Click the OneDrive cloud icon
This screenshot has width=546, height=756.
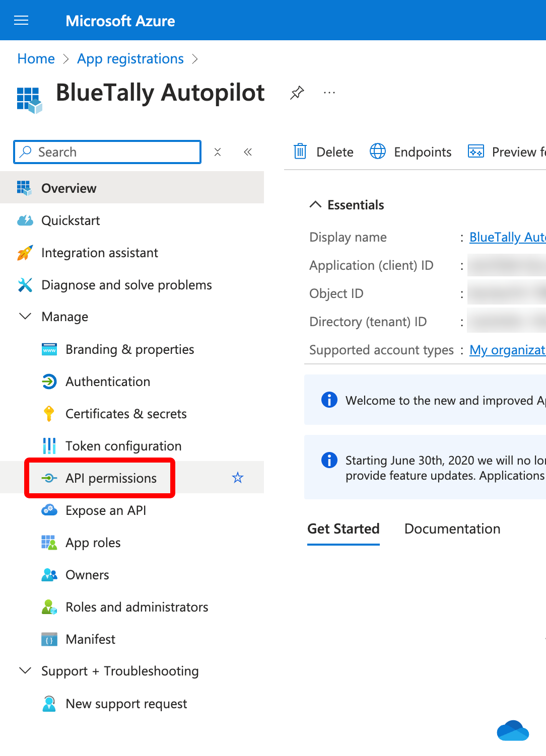(x=513, y=731)
